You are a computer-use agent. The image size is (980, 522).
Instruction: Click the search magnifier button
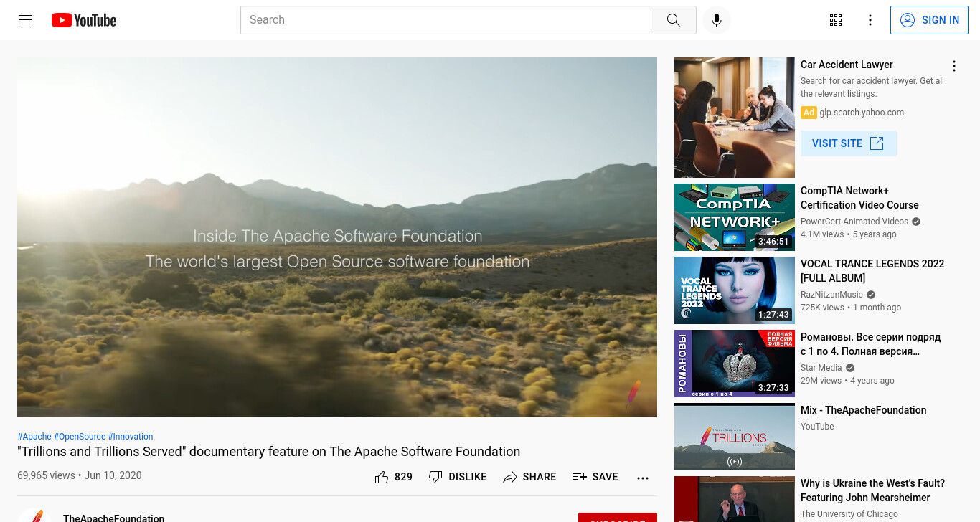point(673,20)
